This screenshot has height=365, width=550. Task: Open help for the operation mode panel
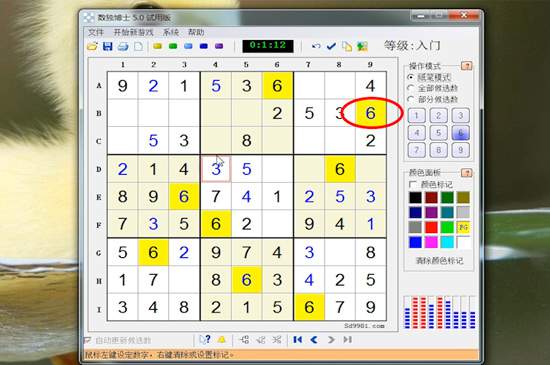coord(467,66)
